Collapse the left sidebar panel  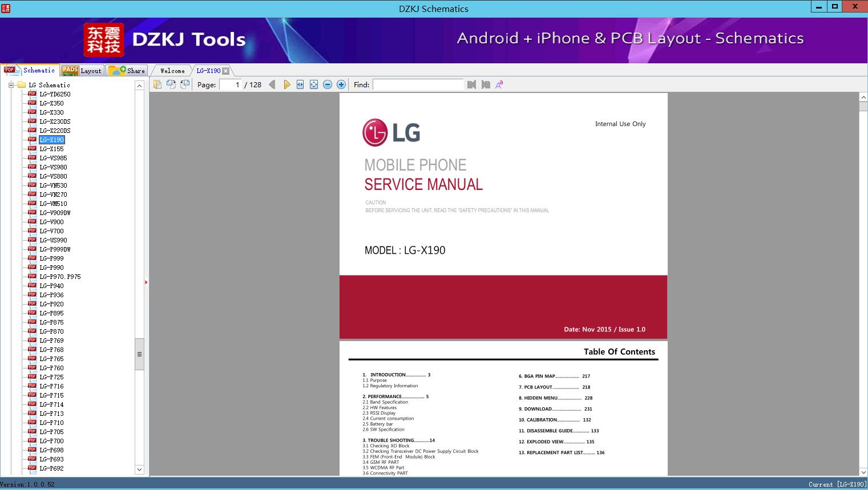pyautogui.click(x=146, y=282)
